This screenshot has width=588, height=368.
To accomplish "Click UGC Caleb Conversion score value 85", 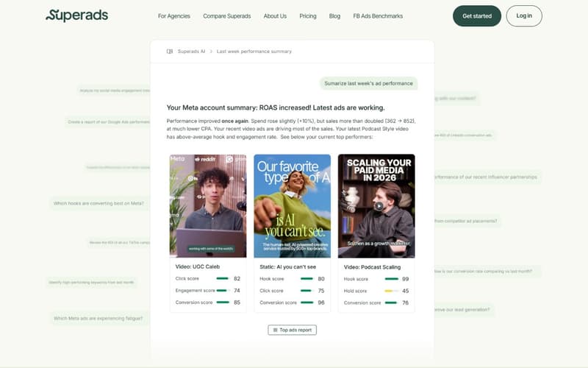I will point(237,302).
